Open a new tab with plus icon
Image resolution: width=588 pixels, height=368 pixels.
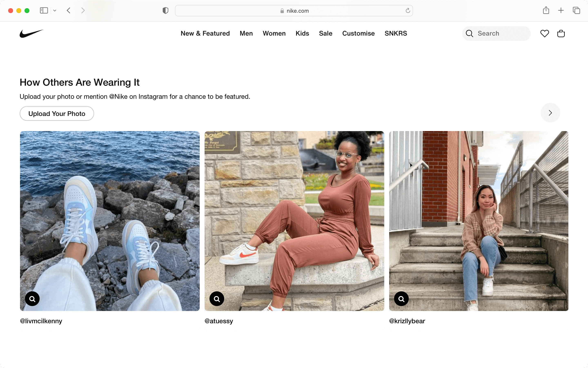(x=561, y=10)
